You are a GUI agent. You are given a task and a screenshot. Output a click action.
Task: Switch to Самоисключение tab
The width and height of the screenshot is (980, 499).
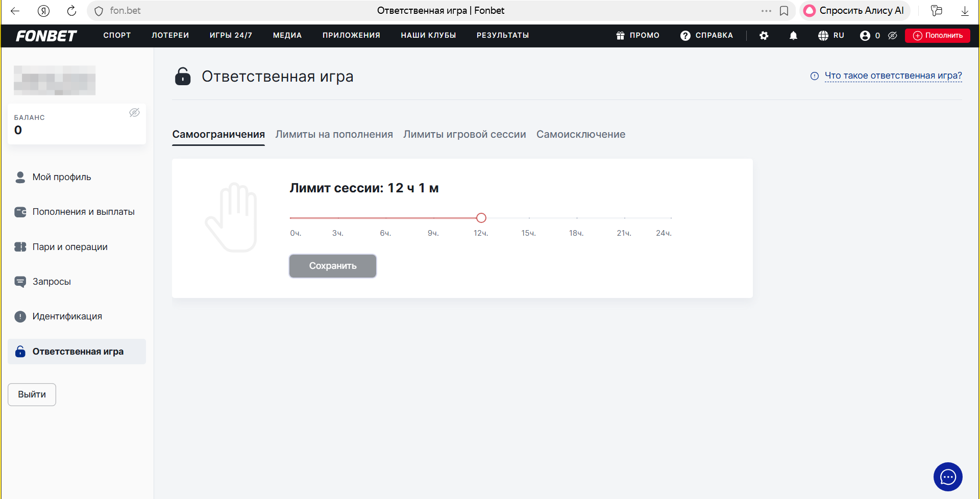pos(581,135)
